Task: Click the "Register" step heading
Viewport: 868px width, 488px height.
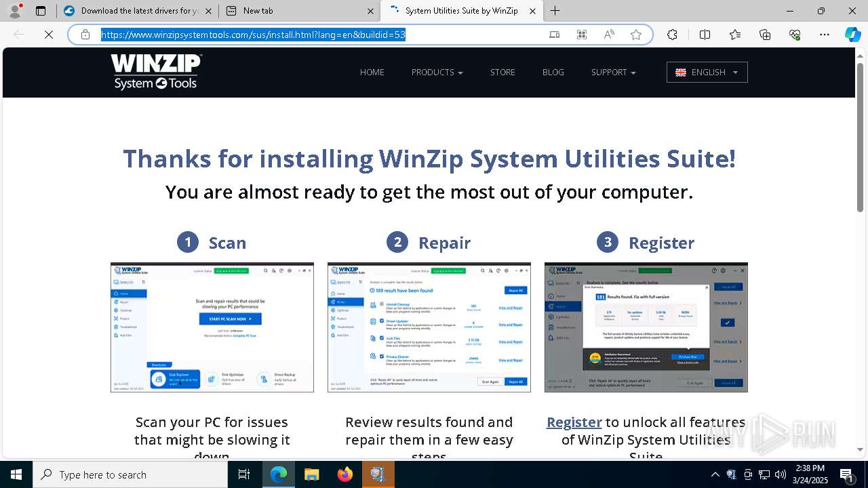Action: 661,243
